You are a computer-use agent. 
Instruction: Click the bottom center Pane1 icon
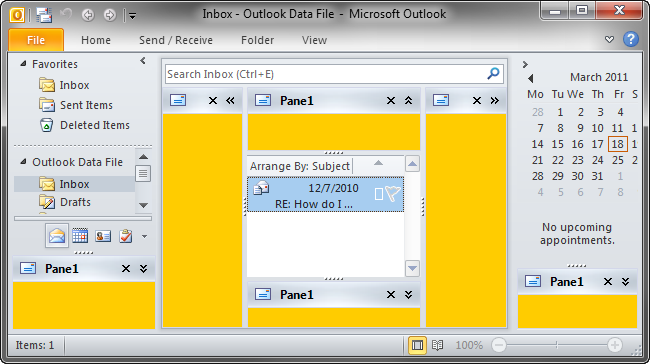tap(263, 294)
